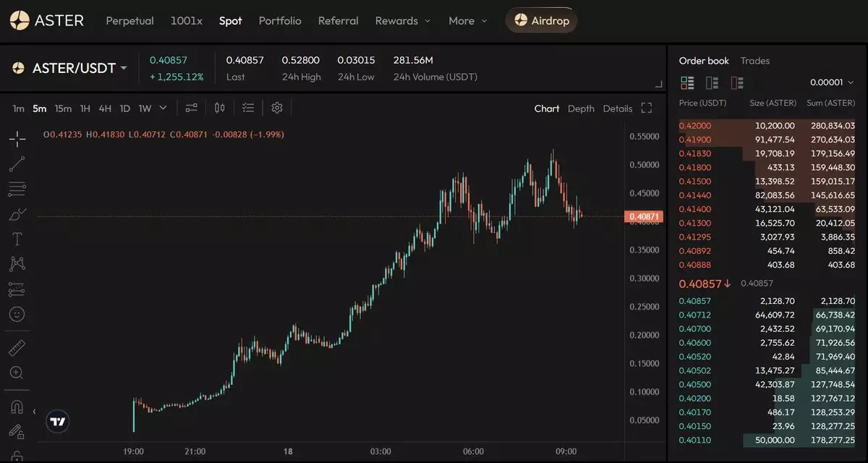
Task: Open ASTER/USDT pair selector dropdown
Action: point(70,68)
